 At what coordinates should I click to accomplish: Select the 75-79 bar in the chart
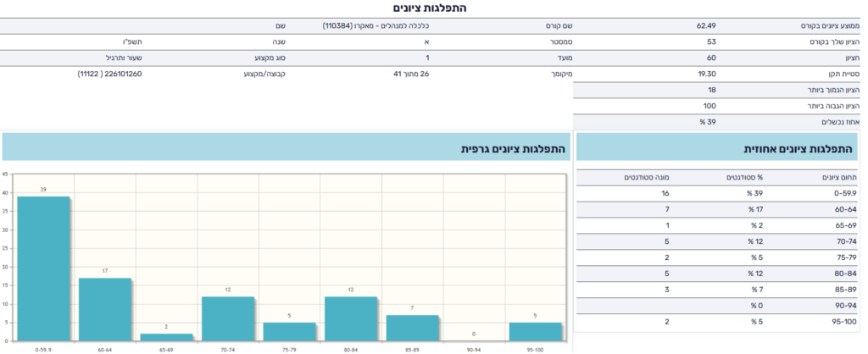[x=289, y=331]
